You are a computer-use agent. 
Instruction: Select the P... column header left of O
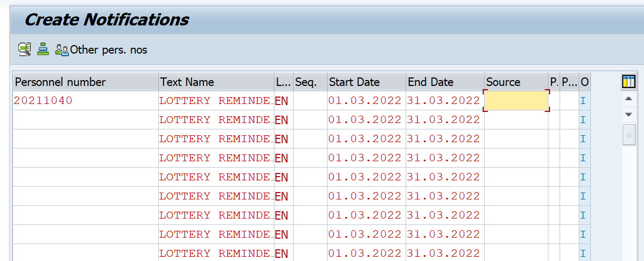tap(569, 82)
